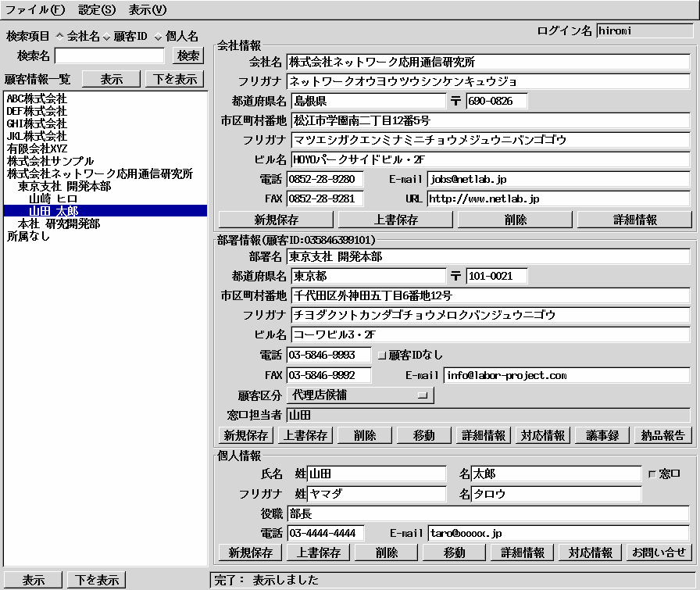This screenshot has width=700, height=590.
Task: Open the 顧客区分 dropdown showing 代理店候補
Action: pyautogui.click(x=360, y=395)
